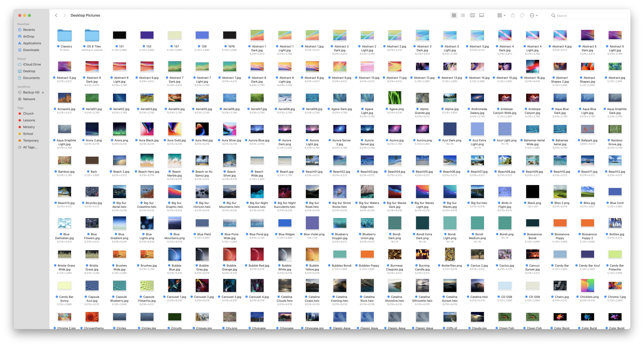Select Andromeda Galaxy.jpg thumbnail

click(478, 98)
